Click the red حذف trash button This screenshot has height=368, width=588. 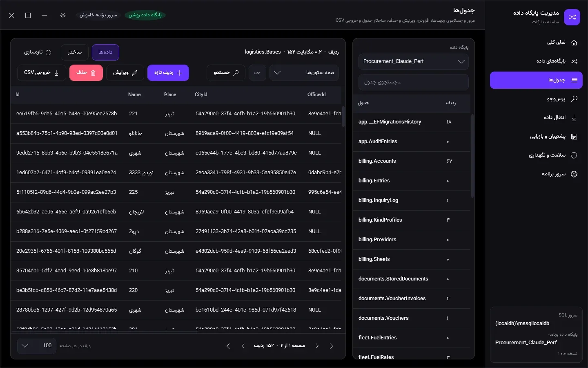86,73
